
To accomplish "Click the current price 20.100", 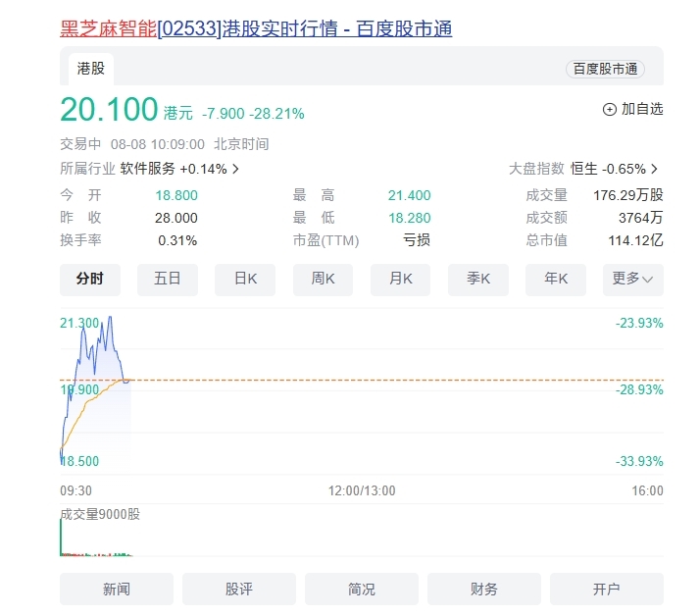I will (109, 110).
